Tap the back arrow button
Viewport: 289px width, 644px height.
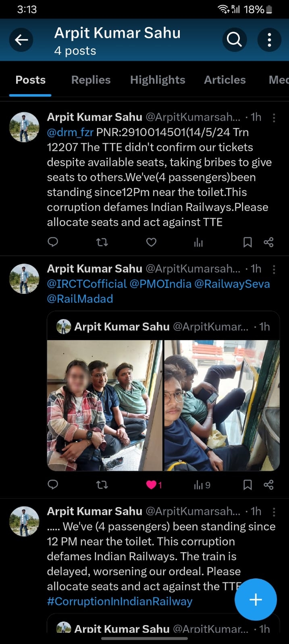21,39
